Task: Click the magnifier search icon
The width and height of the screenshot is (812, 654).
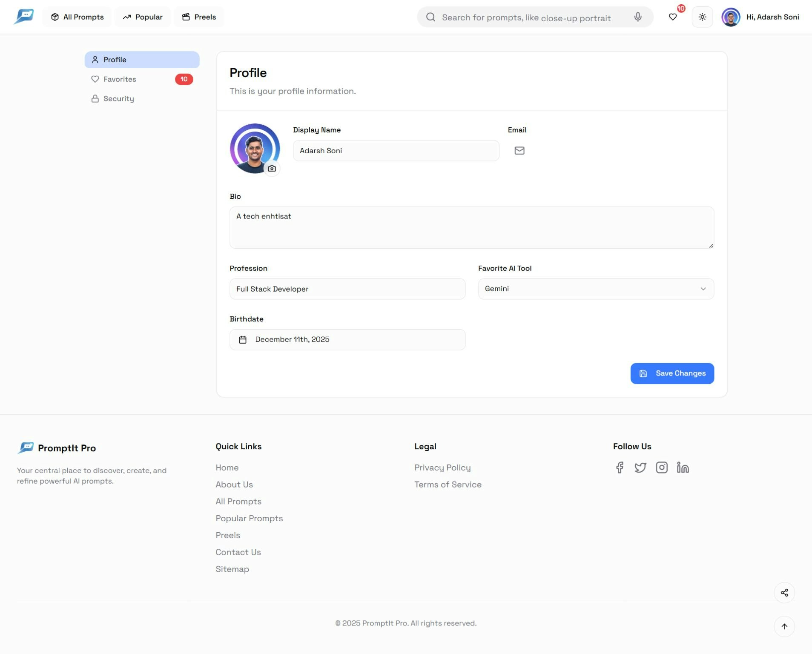Action: tap(430, 17)
